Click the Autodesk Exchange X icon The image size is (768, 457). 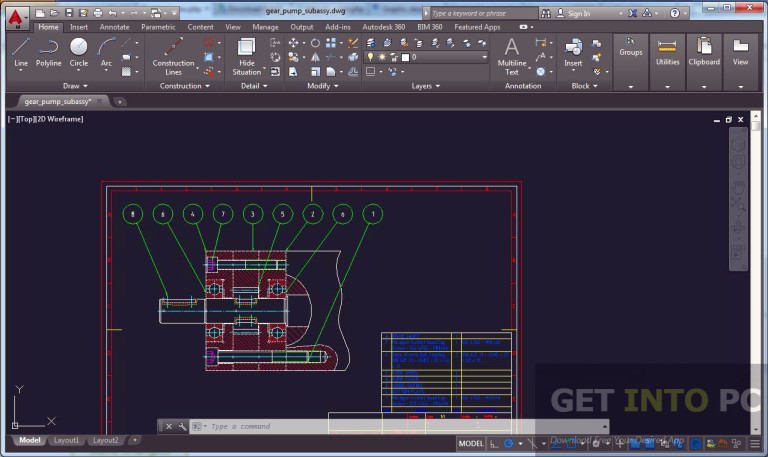[x=633, y=13]
